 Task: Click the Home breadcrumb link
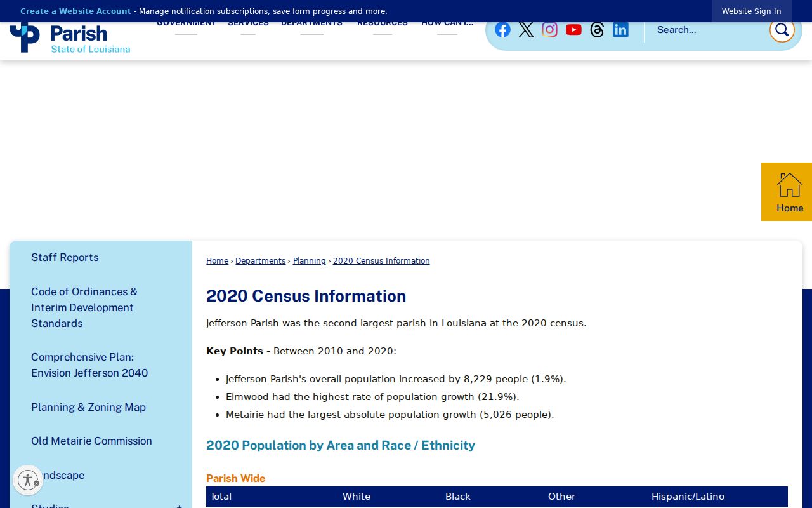pos(217,261)
